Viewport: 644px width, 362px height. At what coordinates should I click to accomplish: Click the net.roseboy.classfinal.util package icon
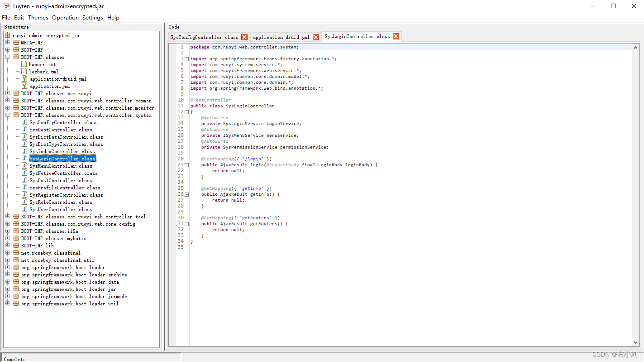[16, 260]
